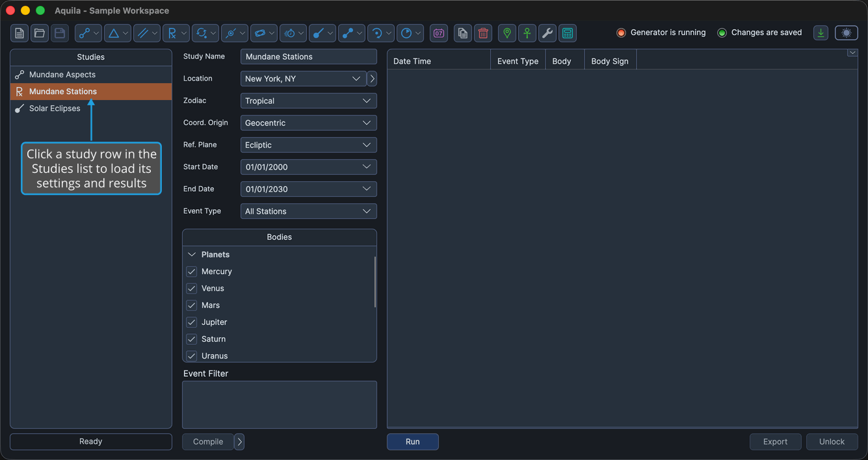Click into the Event Filter text area
This screenshot has width=868, height=460.
280,405
